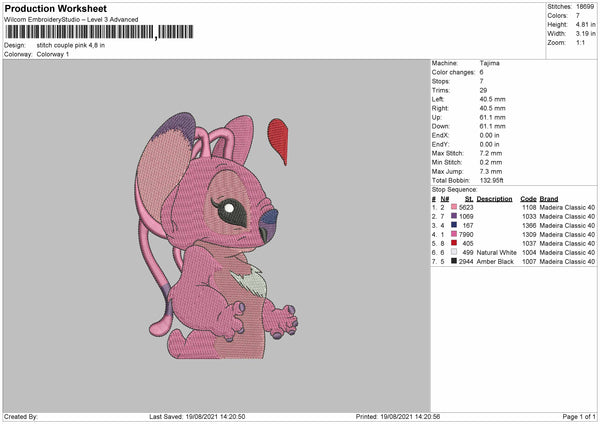Click the EndY value 0.00 in

point(489,144)
